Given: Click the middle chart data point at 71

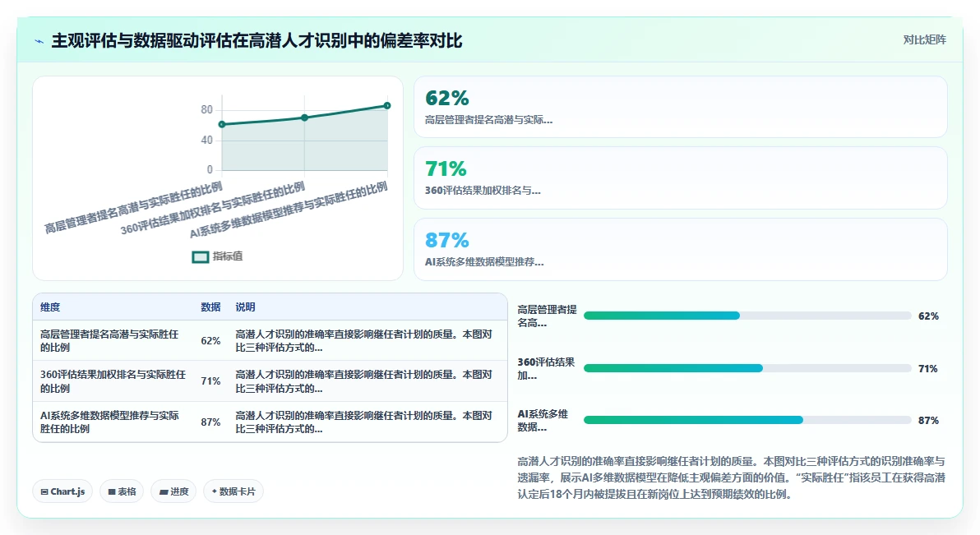Looking at the screenshot, I should pyautogui.click(x=304, y=118).
